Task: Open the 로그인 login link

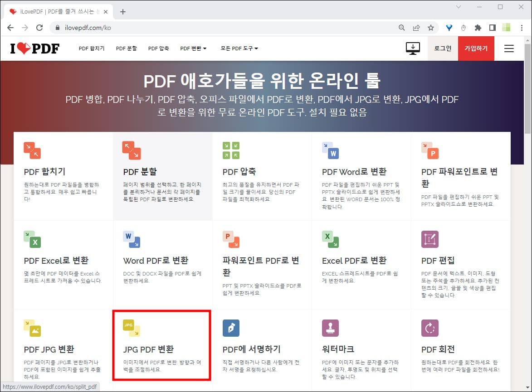Action: [x=442, y=48]
